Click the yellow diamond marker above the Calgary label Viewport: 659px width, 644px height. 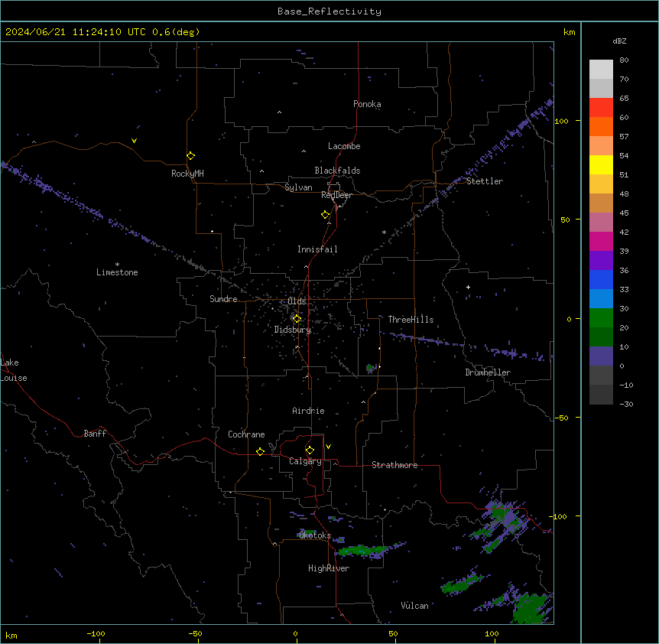pos(310,450)
